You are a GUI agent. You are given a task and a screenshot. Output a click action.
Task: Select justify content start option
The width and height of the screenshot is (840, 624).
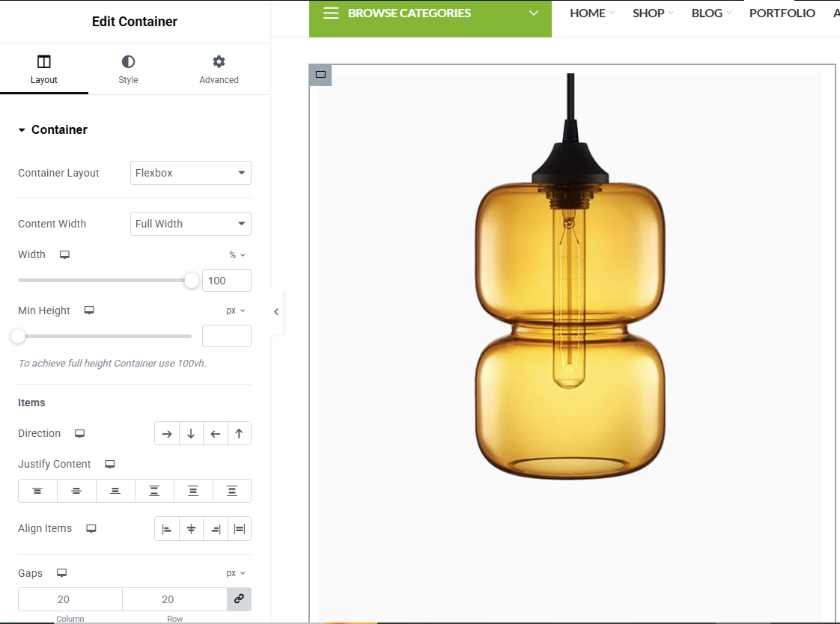(x=37, y=491)
